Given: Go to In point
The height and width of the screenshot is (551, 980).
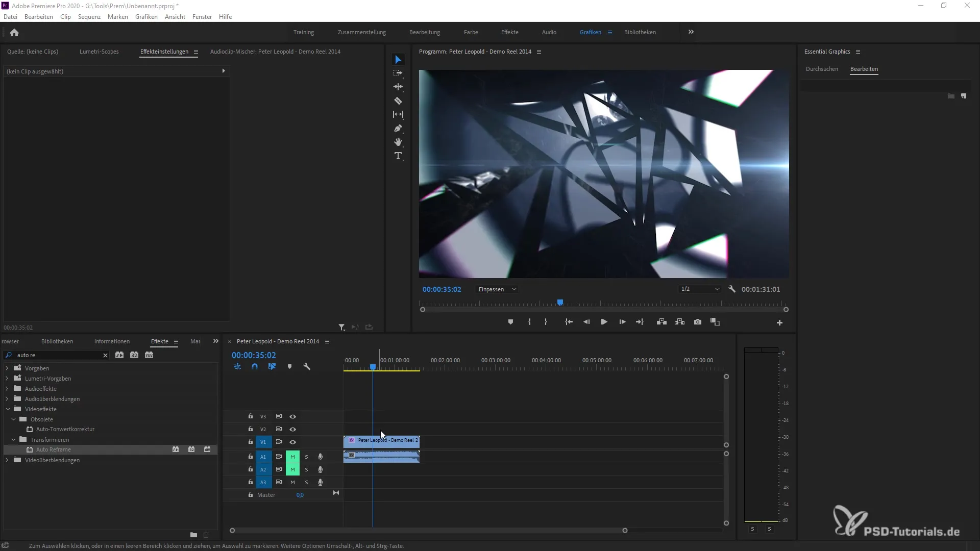Looking at the screenshot, I should [569, 322].
